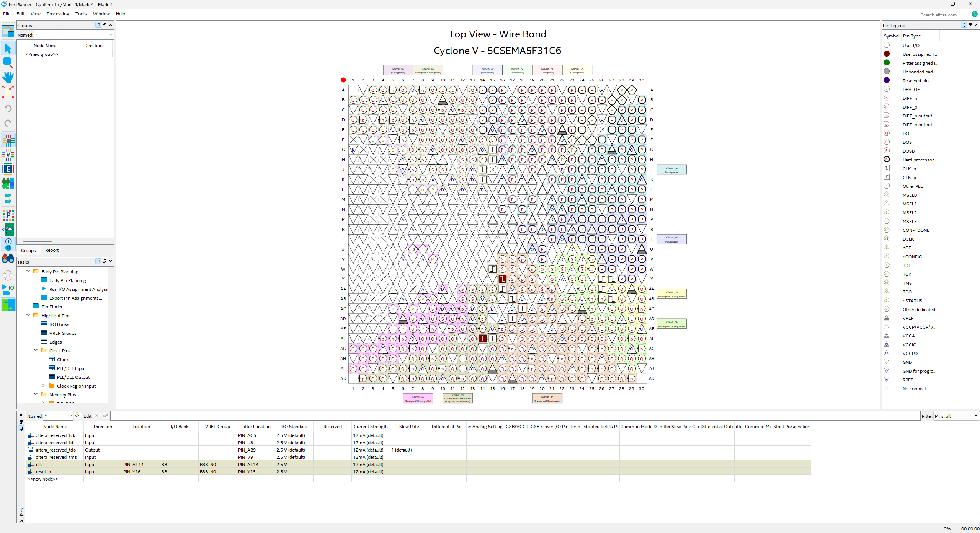
Task: Open Export Pin Assignments task
Action: [75, 298]
